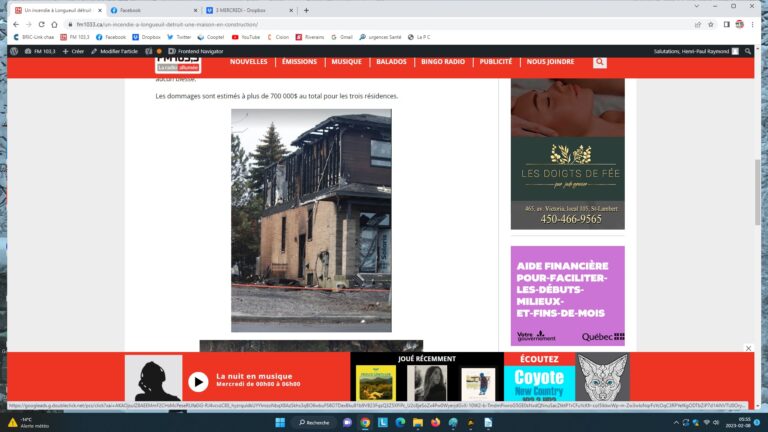The image size is (768, 432).
Task: Click the burned house photo
Action: (x=311, y=220)
